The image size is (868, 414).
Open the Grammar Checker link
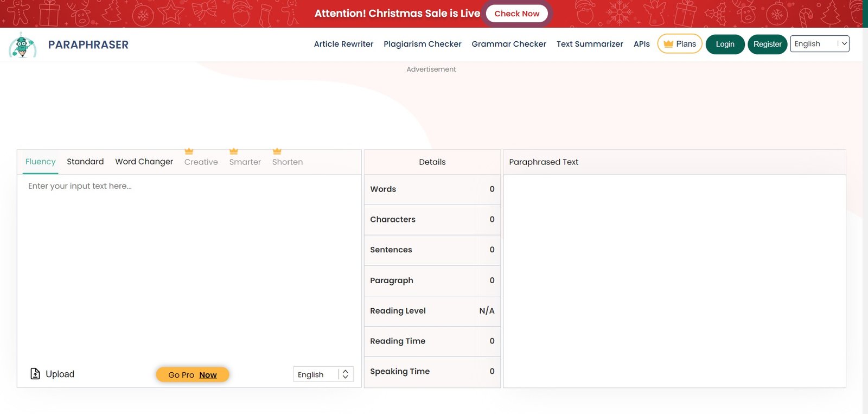pyautogui.click(x=509, y=44)
